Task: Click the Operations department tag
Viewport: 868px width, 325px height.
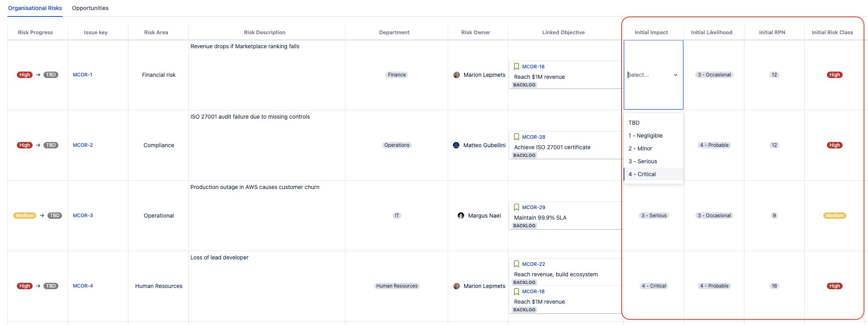Action: [x=397, y=145]
